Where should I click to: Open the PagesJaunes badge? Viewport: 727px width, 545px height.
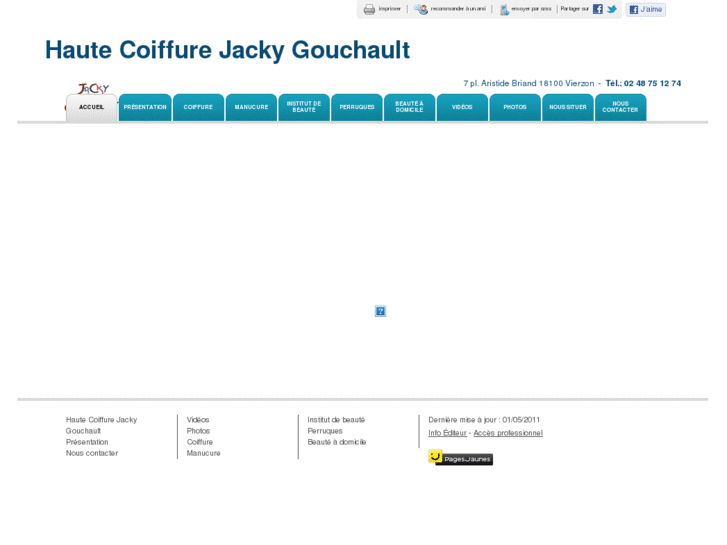[460, 458]
